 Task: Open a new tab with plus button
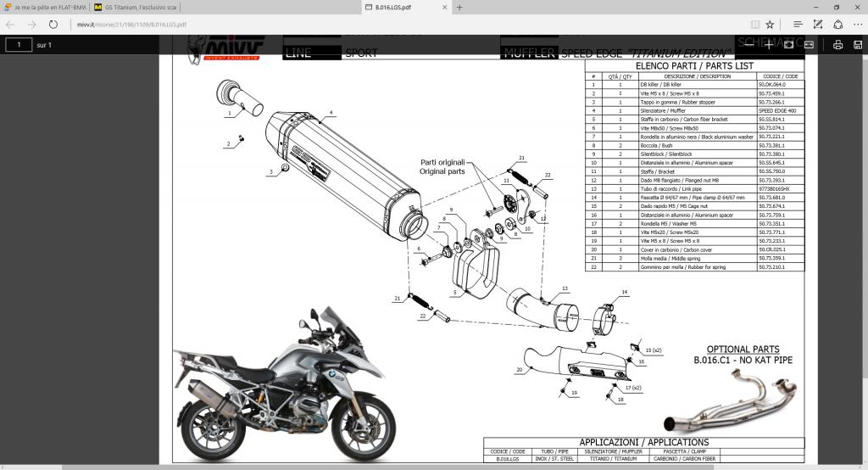(459, 7)
